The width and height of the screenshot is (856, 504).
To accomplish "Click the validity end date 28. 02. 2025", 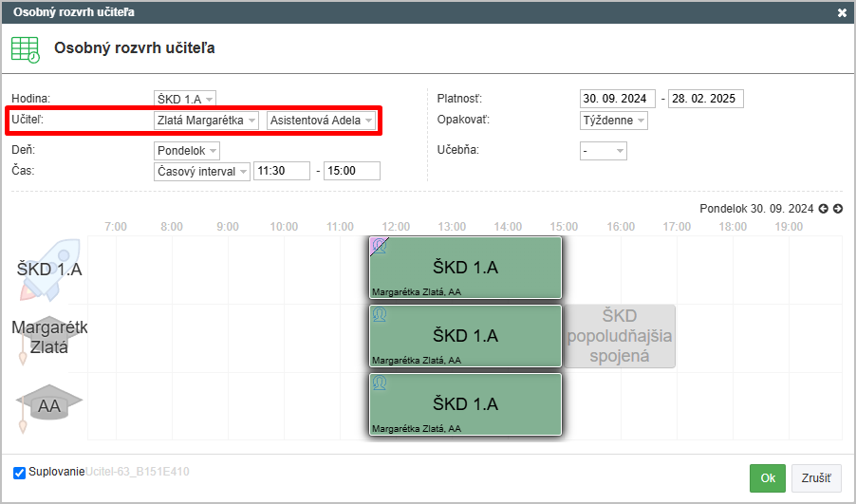I will (x=706, y=99).
